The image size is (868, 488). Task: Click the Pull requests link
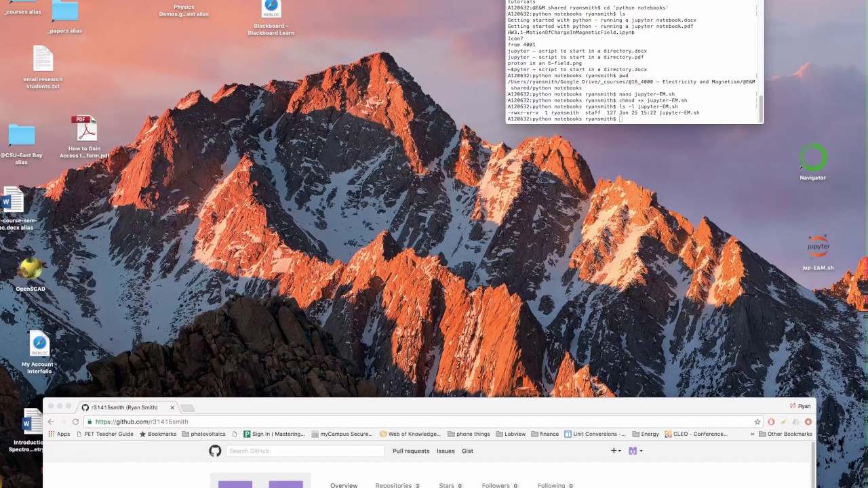click(411, 451)
